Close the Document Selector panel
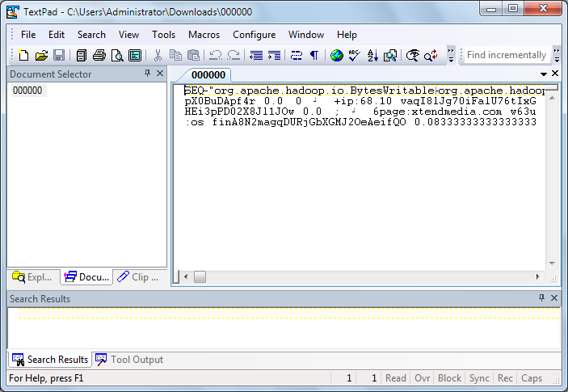Image resolution: width=568 pixels, height=392 pixels. pos(160,74)
